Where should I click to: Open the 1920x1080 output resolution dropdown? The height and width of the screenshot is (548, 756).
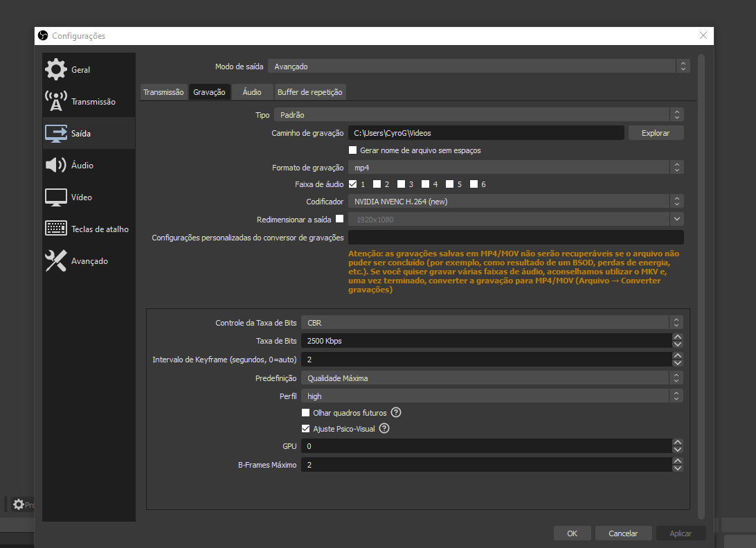pyautogui.click(x=516, y=220)
